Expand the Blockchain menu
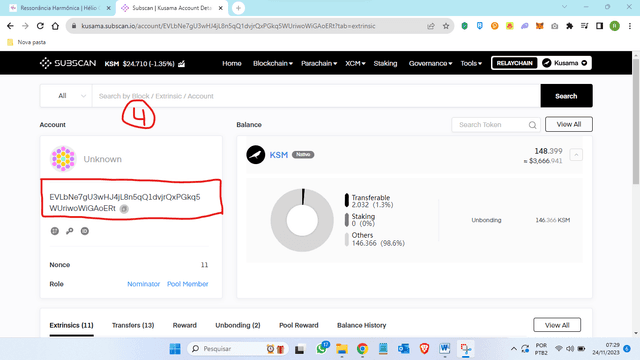The width and height of the screenshot is (640, 360). click(x=273, y=63)
